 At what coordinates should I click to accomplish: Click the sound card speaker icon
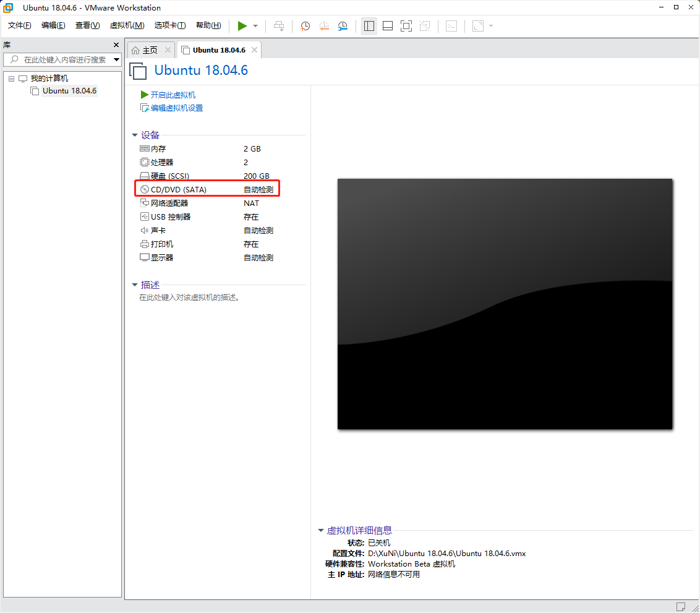point(144,230)
